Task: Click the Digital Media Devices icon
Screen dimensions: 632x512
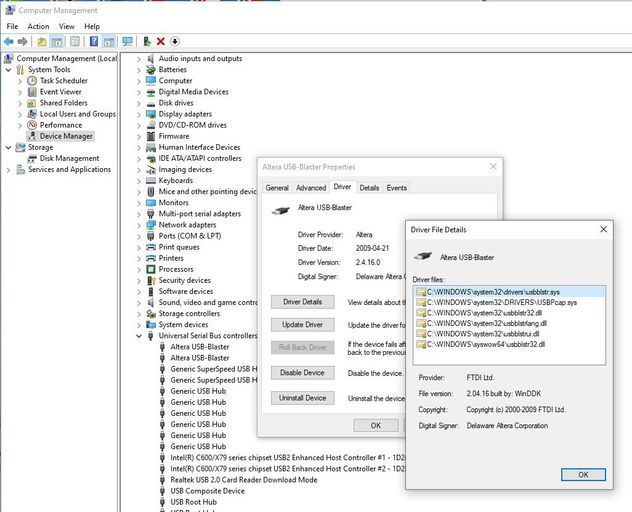Action: [151, 92]
